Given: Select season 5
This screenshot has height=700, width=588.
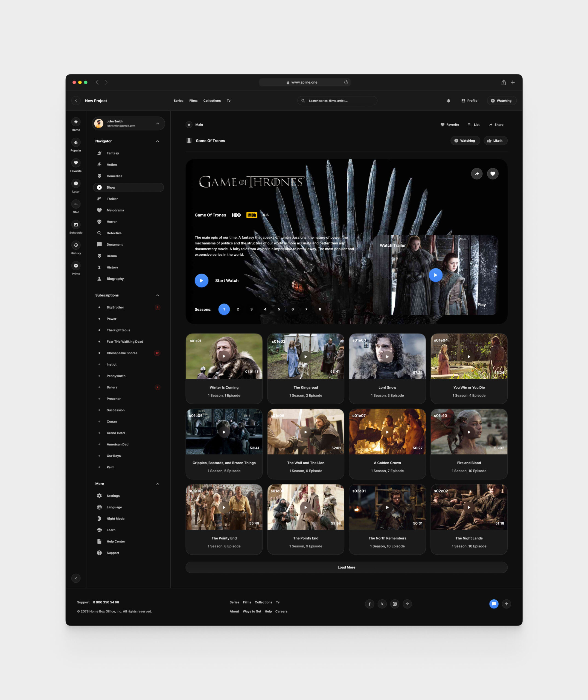Looking at the screenshot, I should tap(279, 309).
